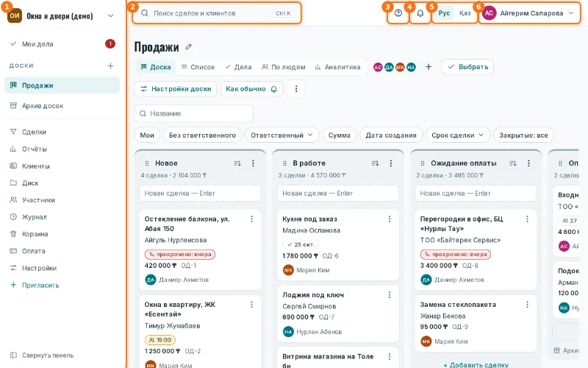Open Журнал in sidebar
Image resolution: width=588 pixels, height=368 pixels.
point(62,217)
